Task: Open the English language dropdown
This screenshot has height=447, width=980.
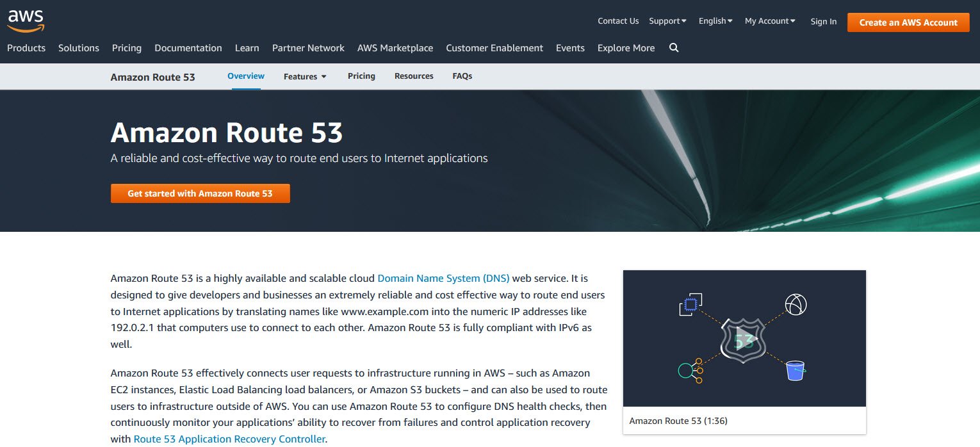Action: click(x=715, y=21)
